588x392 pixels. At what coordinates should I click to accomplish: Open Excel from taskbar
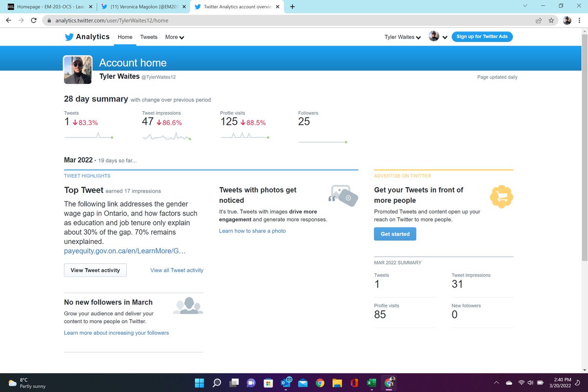tap(371, 382)
